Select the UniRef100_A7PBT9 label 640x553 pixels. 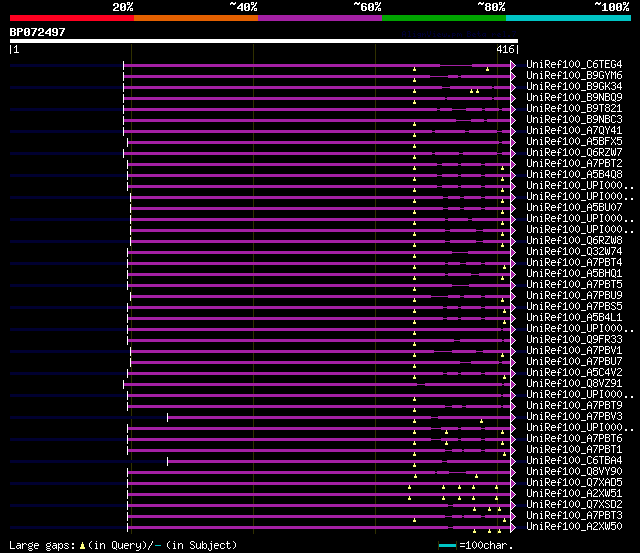point(574,406)
